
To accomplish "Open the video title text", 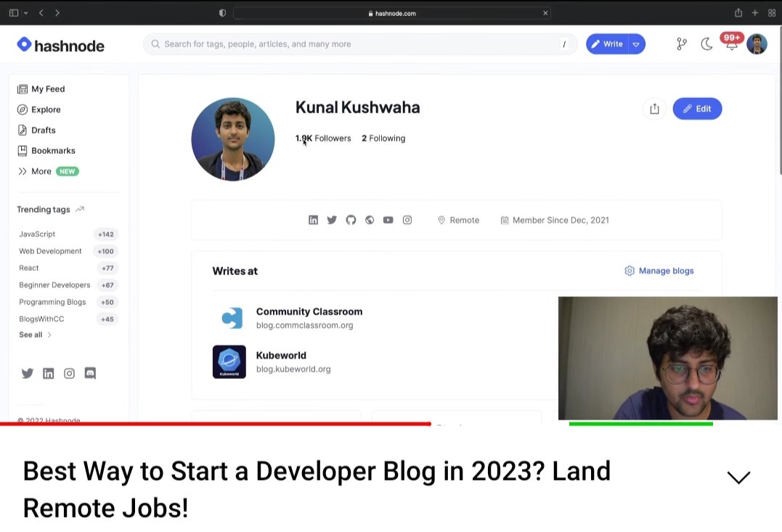I will point(317,489).
